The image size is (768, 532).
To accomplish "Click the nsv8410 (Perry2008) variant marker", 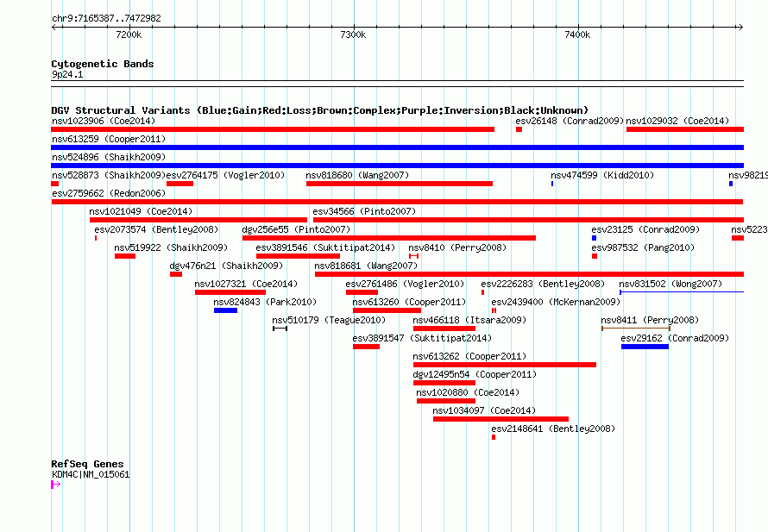I will click(x=414, y=256).
